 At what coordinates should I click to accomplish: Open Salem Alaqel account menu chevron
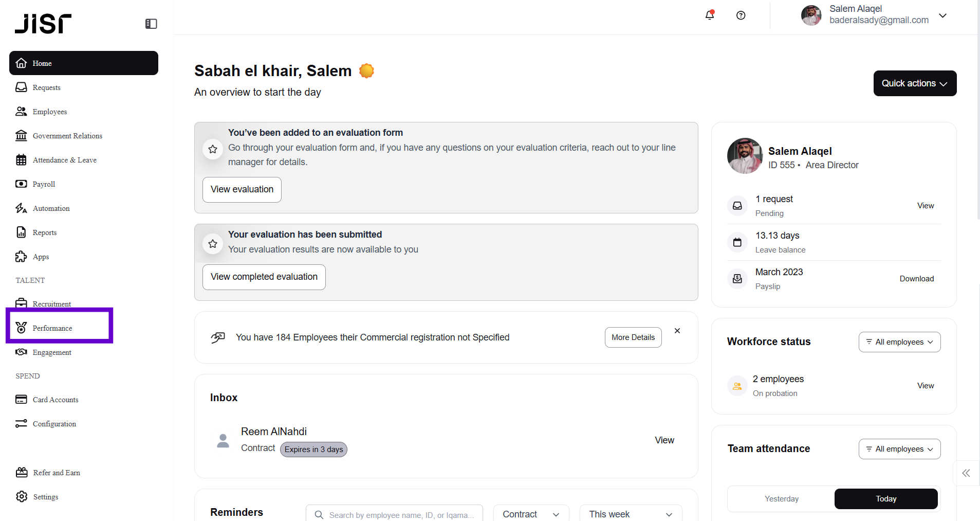(942, 15)
